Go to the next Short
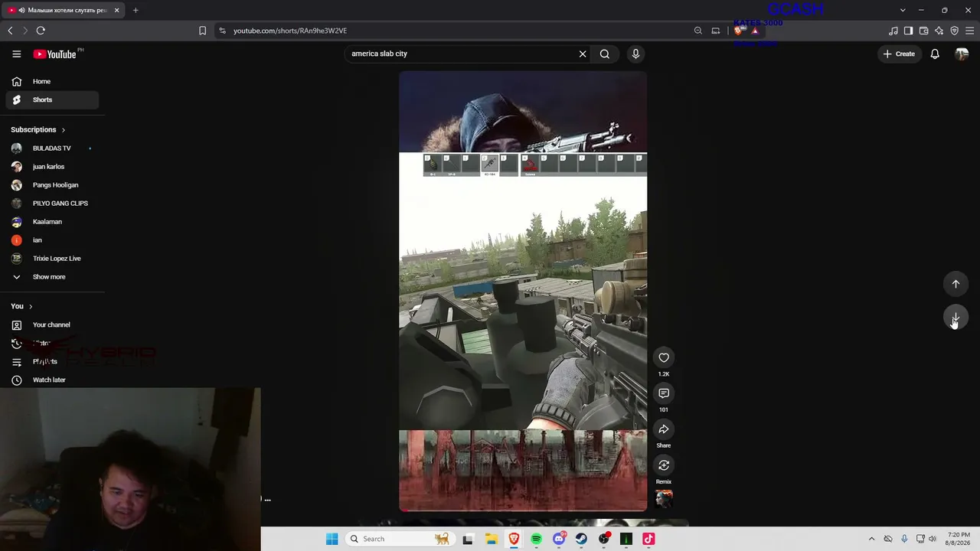 [955, 318]
